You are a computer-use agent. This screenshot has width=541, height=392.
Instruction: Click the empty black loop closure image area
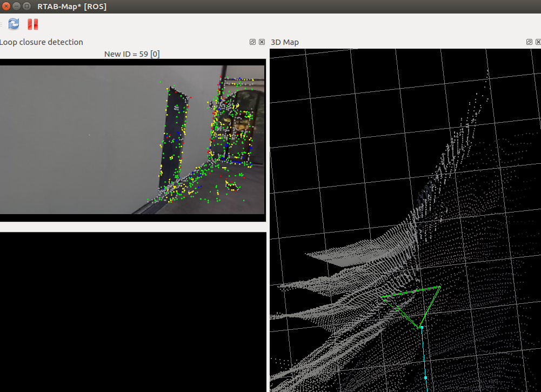(x=132, y=311)
